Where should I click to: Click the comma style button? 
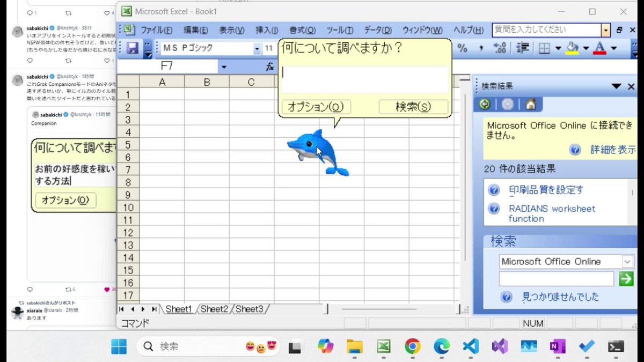481,48
